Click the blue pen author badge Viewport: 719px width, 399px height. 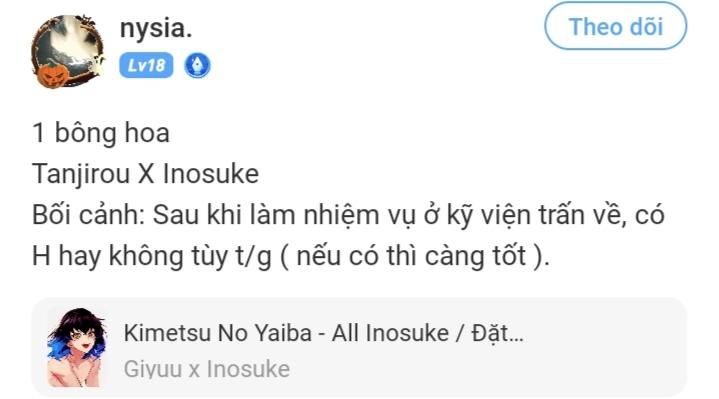point(197,65)
